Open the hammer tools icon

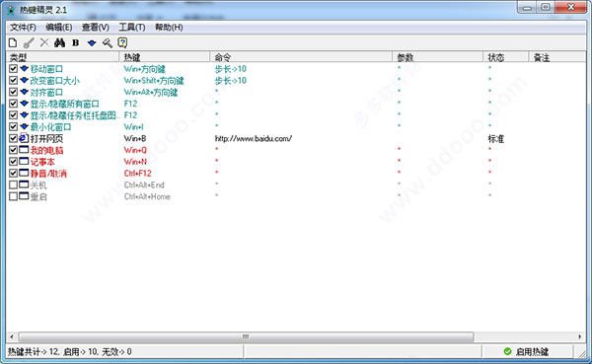click(108, 42)
